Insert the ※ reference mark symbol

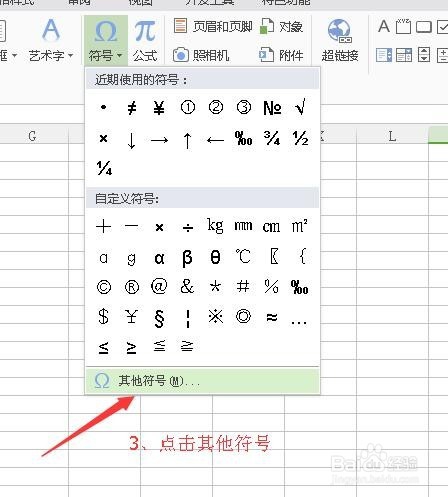pos(216,316)
